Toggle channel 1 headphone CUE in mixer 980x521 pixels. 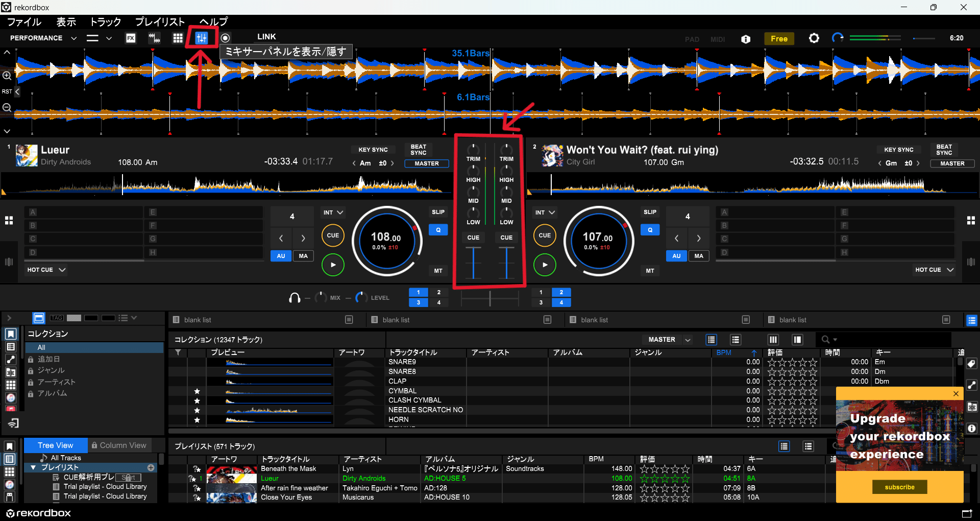[x=473, y=238]
